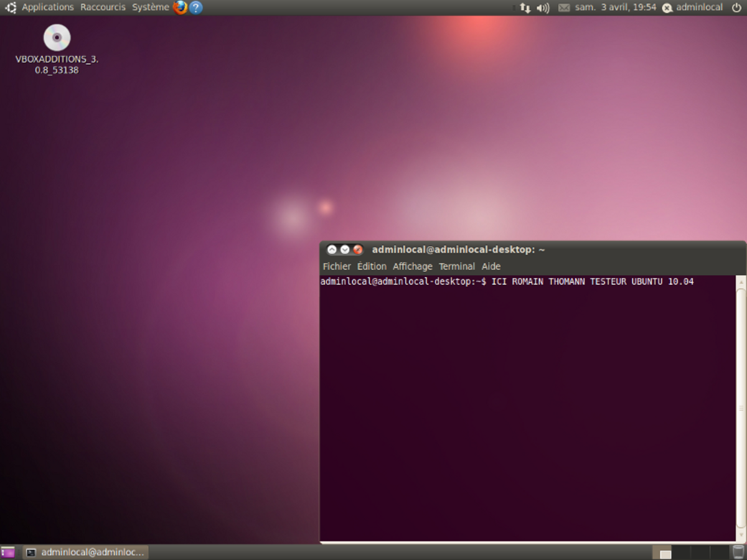Open the Affichage menu in terminal

[x=412, y=266]
